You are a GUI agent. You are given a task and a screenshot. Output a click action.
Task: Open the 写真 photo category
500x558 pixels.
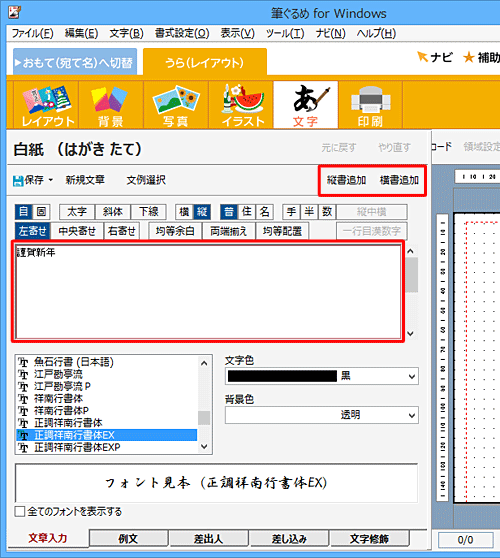click(176, 105)
